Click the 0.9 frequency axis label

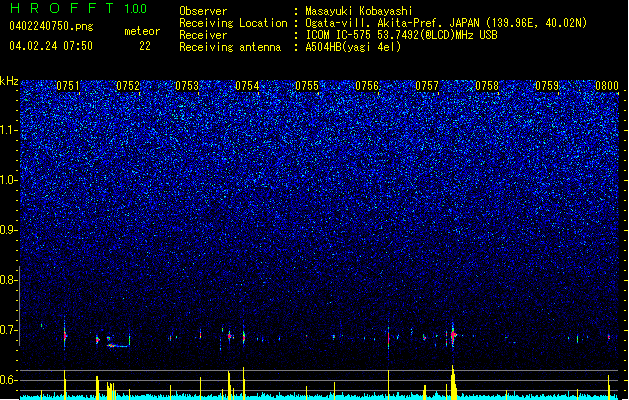[x=9, y=230]
